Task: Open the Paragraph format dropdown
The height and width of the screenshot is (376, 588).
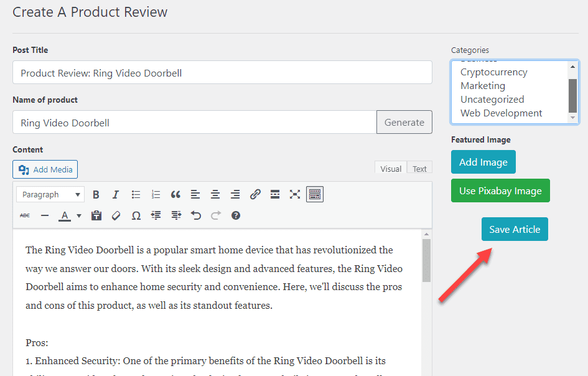Action: click(50, 194)
